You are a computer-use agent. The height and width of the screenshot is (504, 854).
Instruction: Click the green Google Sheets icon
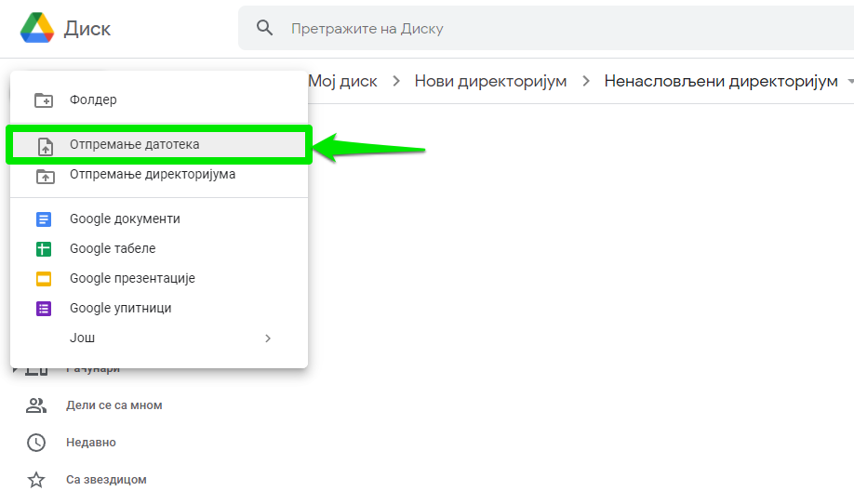pyautogui.click(x=44, y=249)
